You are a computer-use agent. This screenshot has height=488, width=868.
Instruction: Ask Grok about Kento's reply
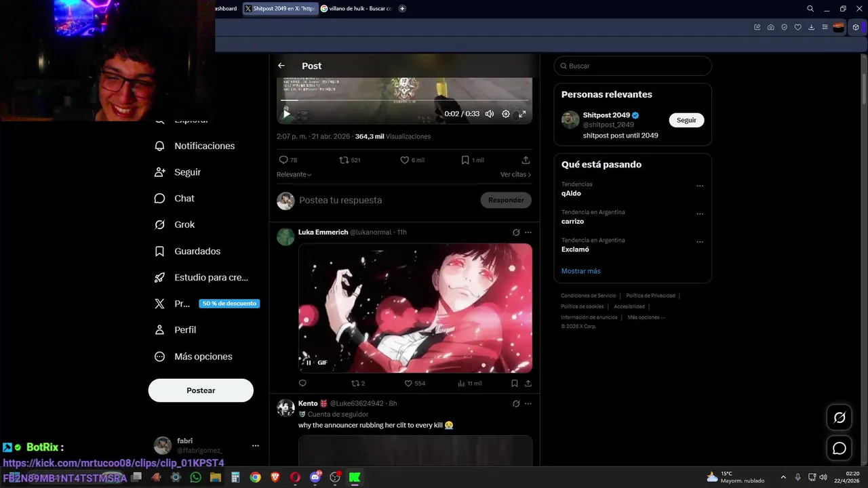click(x=516, y=403)
